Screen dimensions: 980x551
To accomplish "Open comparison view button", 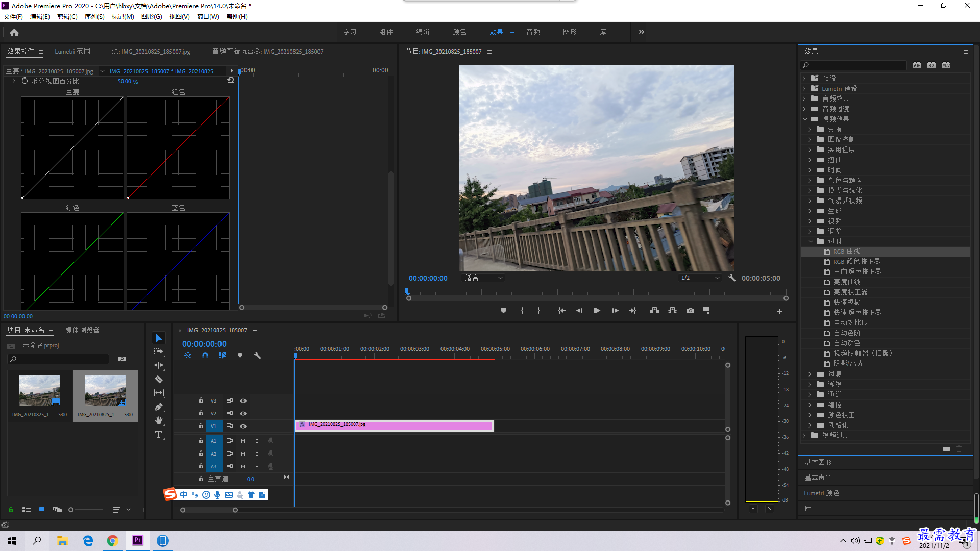I will pyautogui.click(x=708, y=311).
